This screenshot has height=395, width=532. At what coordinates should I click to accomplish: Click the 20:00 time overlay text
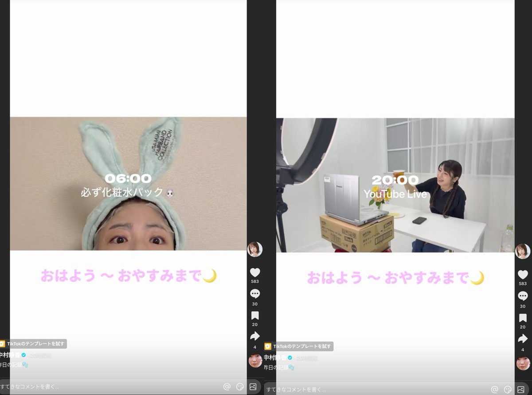coord(395,180)
